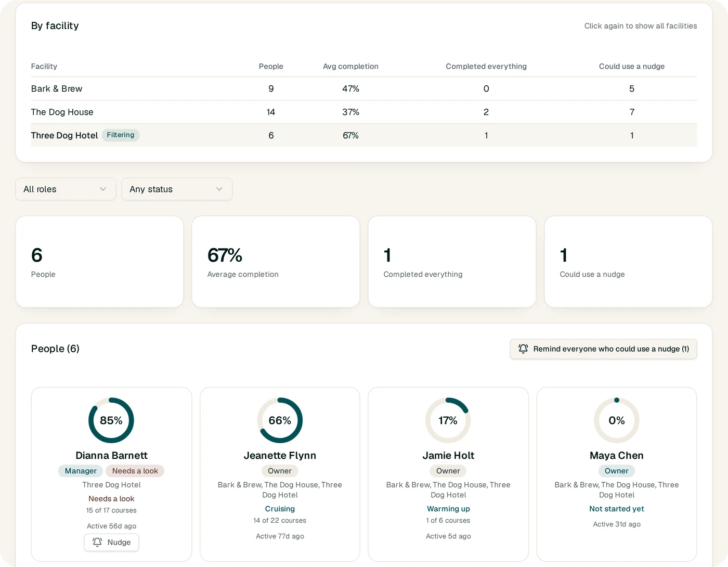The width and height of the screenshot is (728, 567).
Task: Click the Completed everything column header
Action: (x=486, y=67)
